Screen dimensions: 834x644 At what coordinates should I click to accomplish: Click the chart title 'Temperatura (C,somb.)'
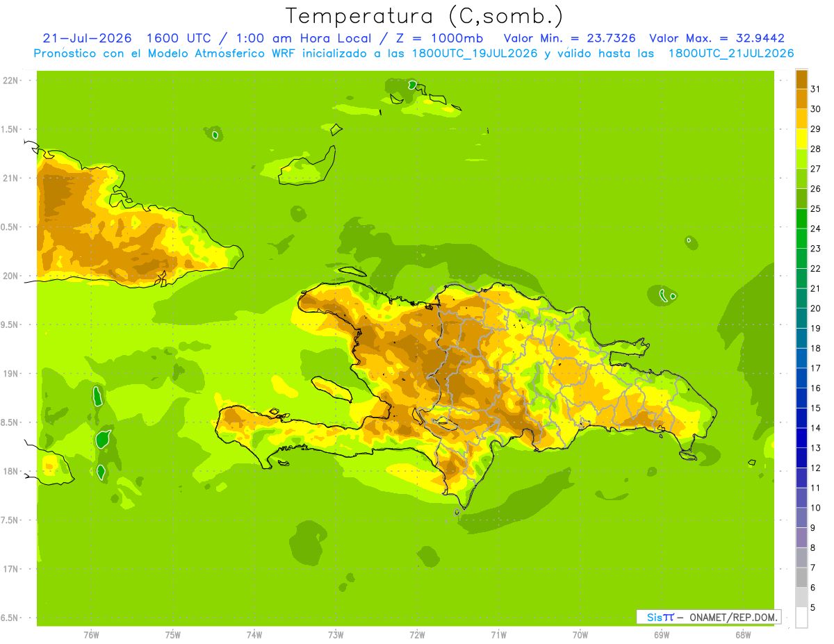tap(425, 16)
